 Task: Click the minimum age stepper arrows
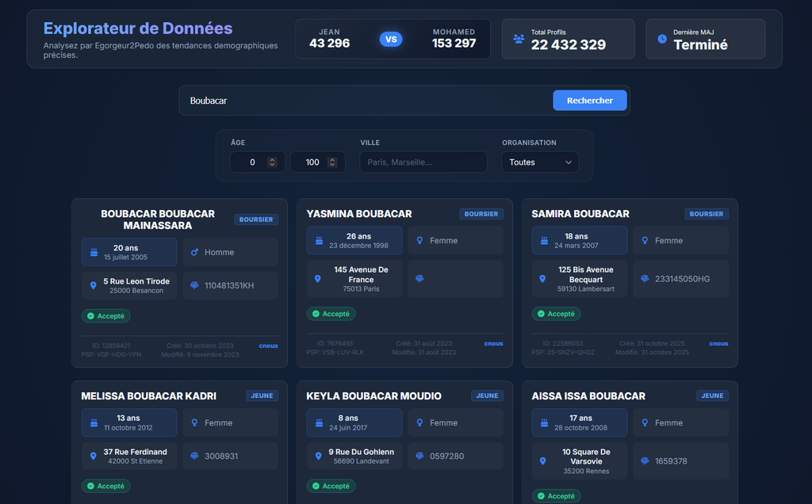coord(272,162)
